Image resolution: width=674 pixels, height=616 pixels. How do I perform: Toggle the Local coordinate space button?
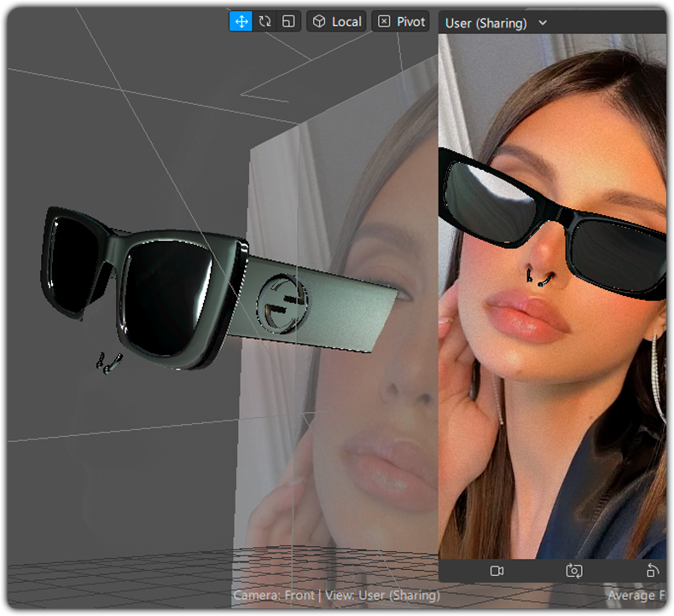coord(336,21)
